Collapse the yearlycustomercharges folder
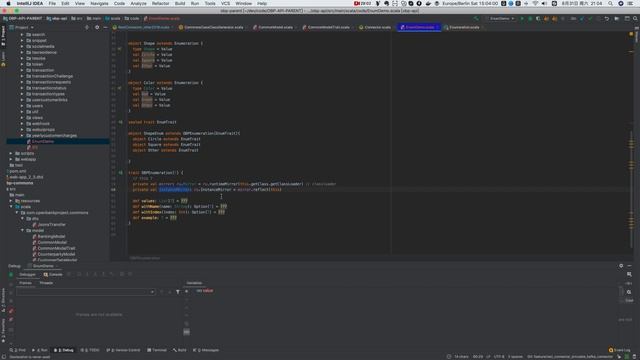Viewport: 640px width, 360px height. coord(22,135)
